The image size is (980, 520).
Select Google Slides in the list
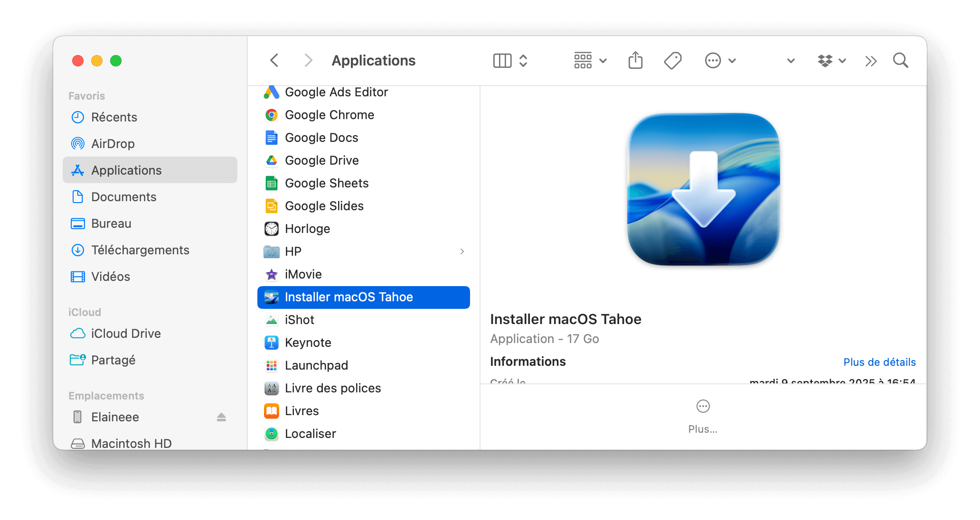click(x=364, y=206)
